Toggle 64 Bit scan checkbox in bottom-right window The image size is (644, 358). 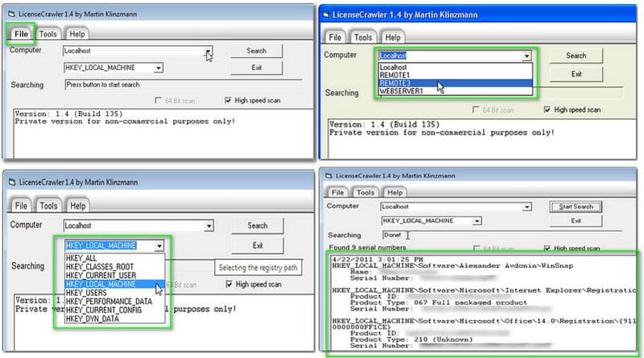pyautogui.click(x=477, y=249)
